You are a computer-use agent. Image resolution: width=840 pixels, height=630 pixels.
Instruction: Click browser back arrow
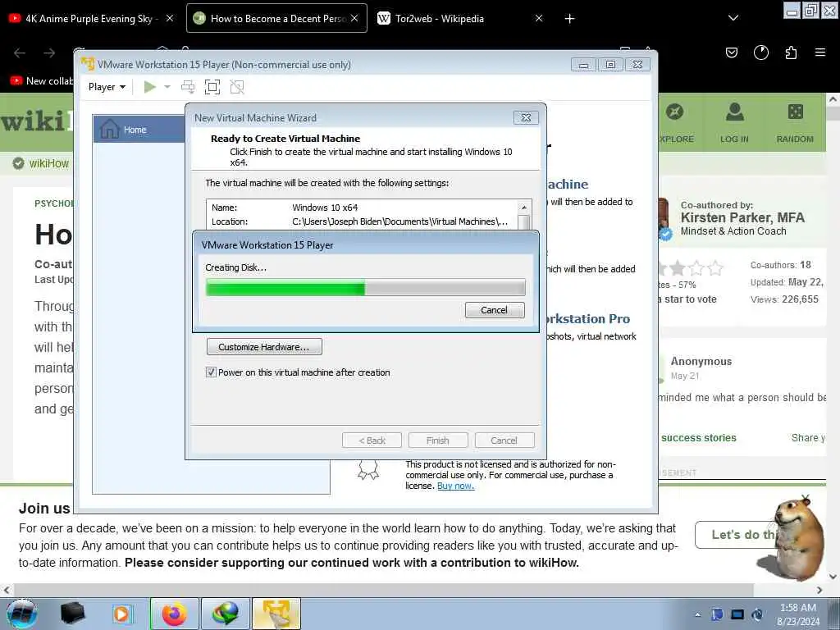pos(20,52)
